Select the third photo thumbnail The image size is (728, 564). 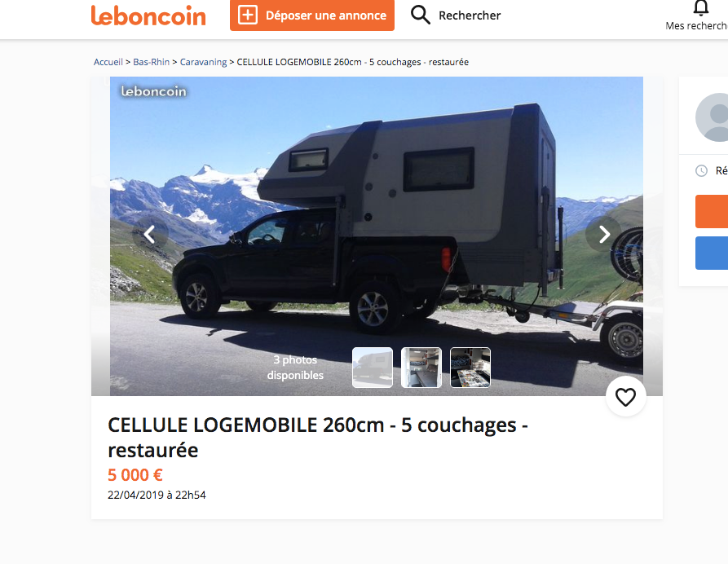coord(470,368)
